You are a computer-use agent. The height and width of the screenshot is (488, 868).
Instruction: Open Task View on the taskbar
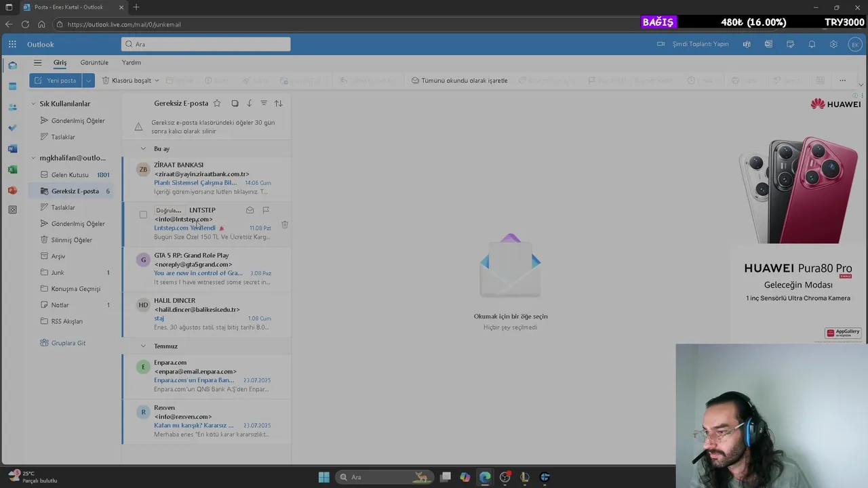(x=446, y=477)
